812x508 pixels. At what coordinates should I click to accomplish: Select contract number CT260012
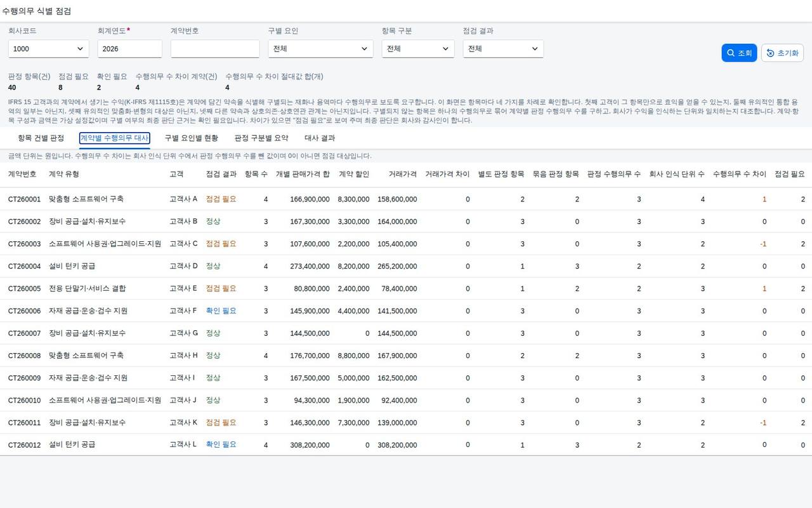click(24, 444)
